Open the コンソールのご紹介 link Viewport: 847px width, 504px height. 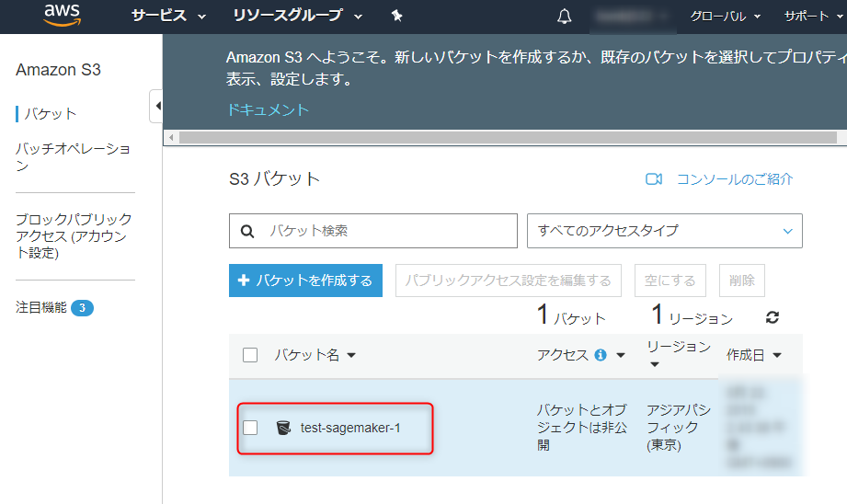[735, 178]
